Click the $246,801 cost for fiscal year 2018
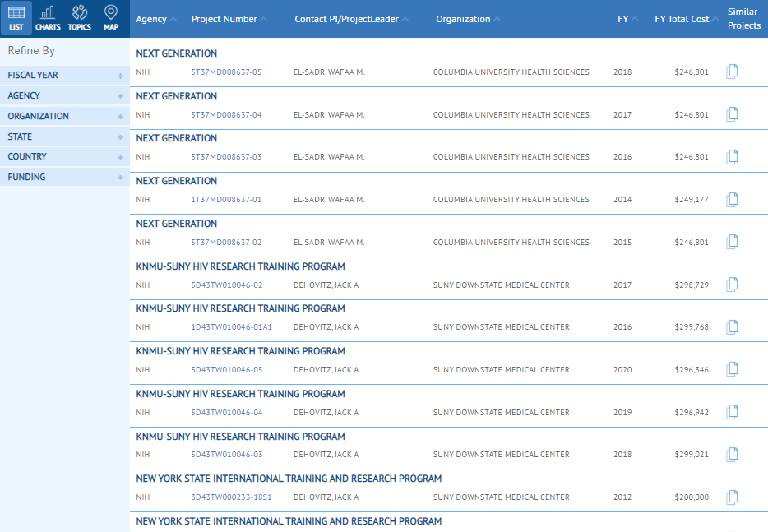 pyautogui.click(x=692, y=72)
